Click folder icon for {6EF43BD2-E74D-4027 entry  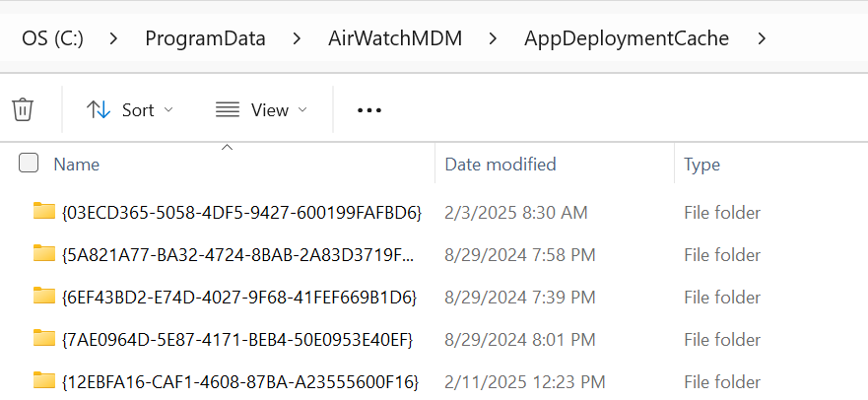coord(43,296)
